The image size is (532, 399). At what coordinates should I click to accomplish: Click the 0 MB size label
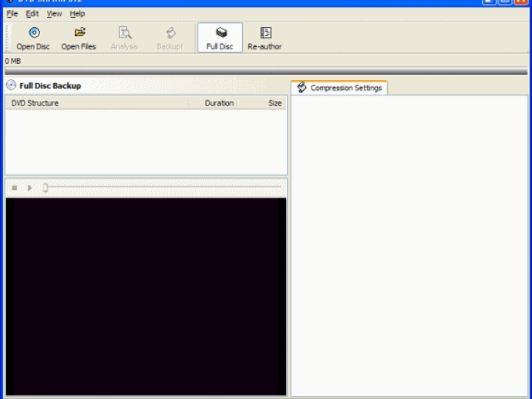point(13,61)
